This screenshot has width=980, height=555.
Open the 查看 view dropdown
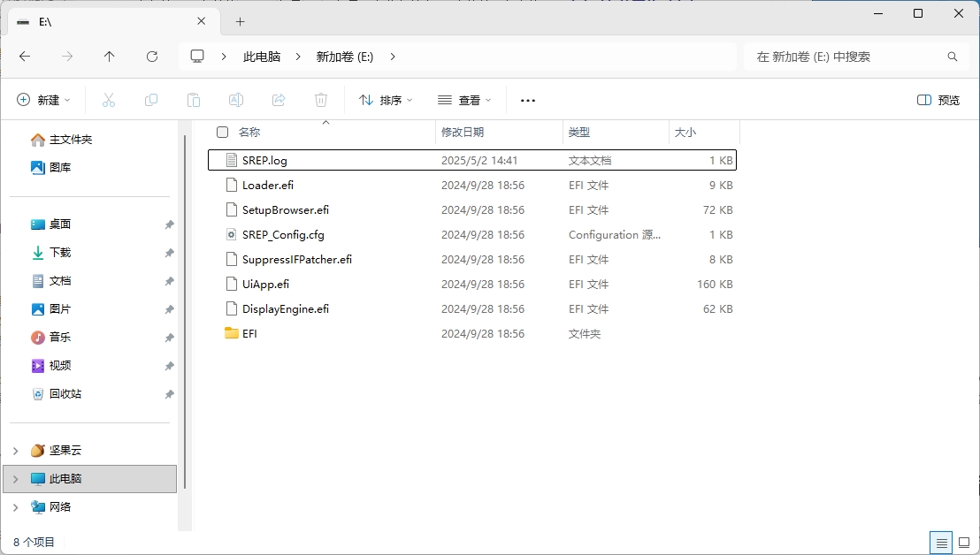coord(464,100)
